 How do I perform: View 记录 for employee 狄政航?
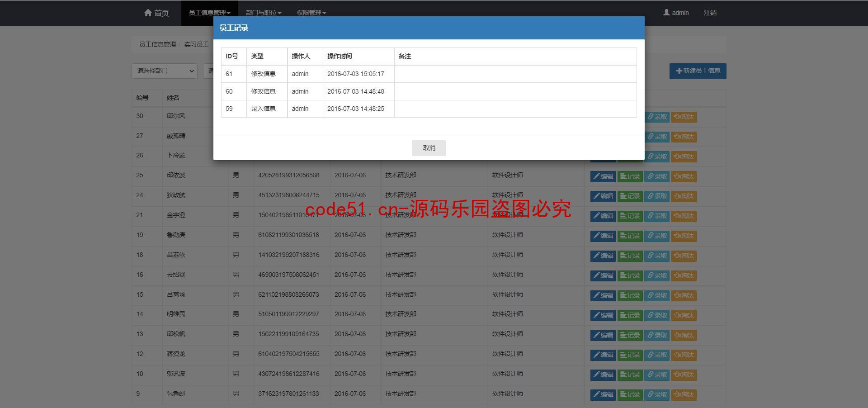pyautogui.click(x=630, y=196)
